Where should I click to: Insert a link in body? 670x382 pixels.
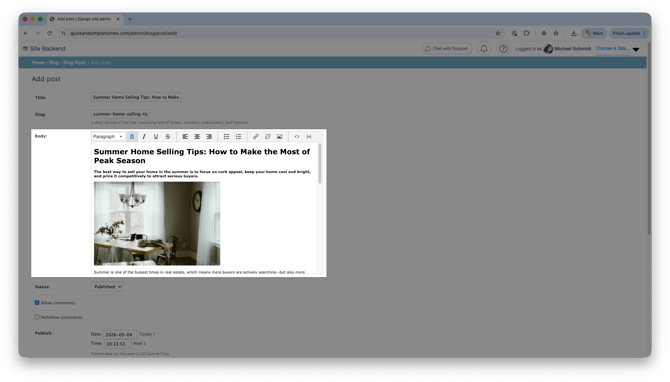(256, 137)
